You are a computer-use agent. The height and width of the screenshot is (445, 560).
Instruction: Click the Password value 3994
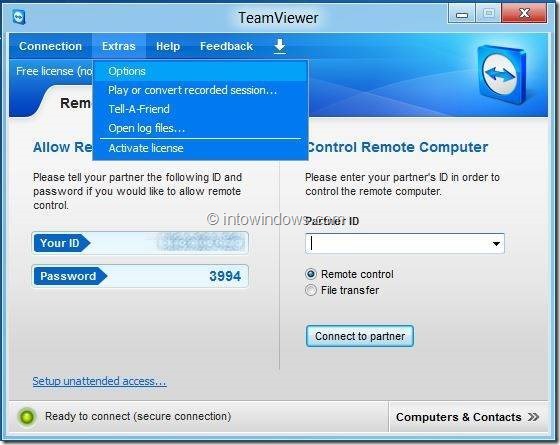(225, 276)
